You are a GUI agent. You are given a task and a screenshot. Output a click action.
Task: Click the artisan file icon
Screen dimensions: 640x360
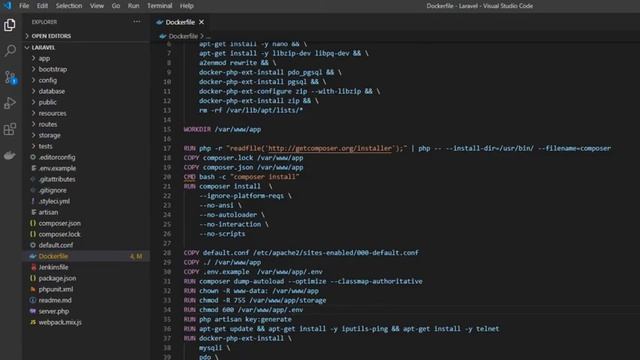click(33, 212)
